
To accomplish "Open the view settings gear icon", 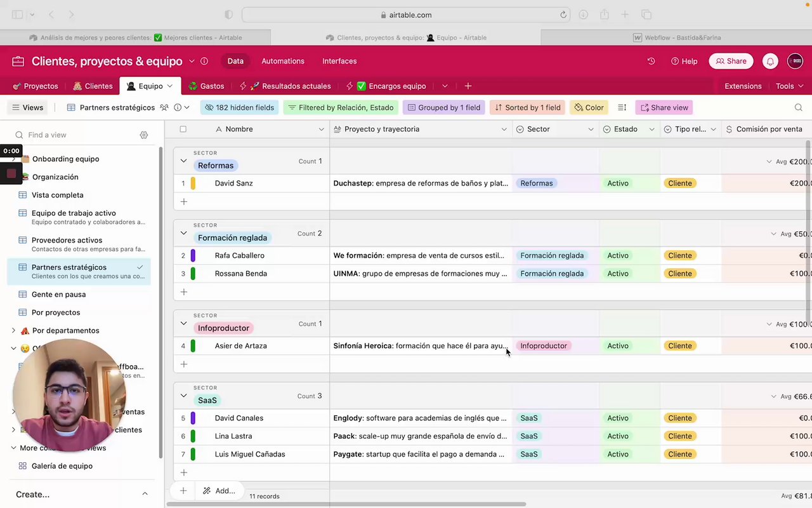I will 144,135.
